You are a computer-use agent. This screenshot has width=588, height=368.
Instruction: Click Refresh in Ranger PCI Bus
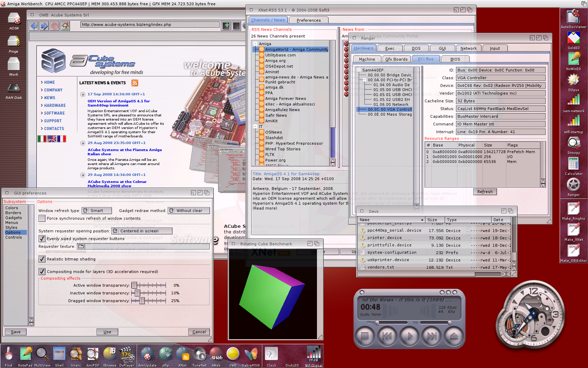[485, 192]
